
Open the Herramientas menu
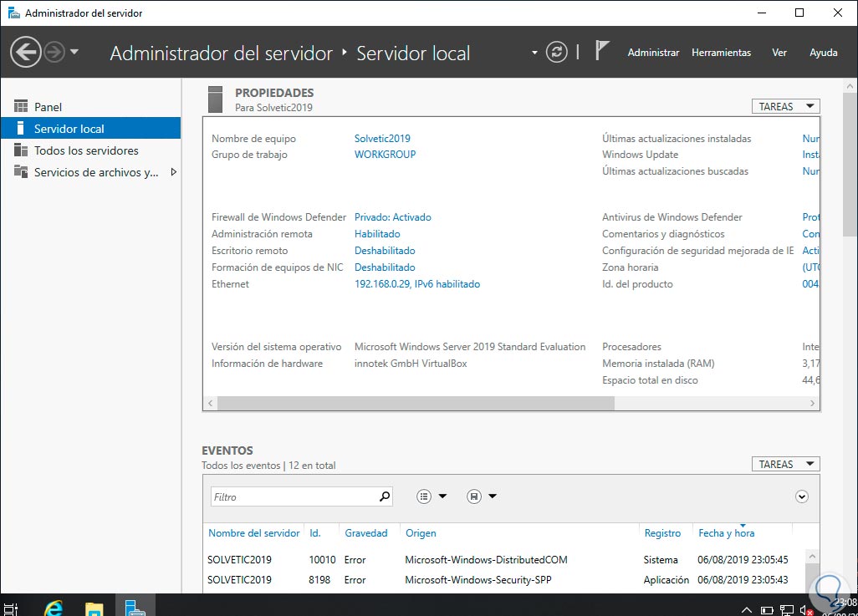(721, 53)
